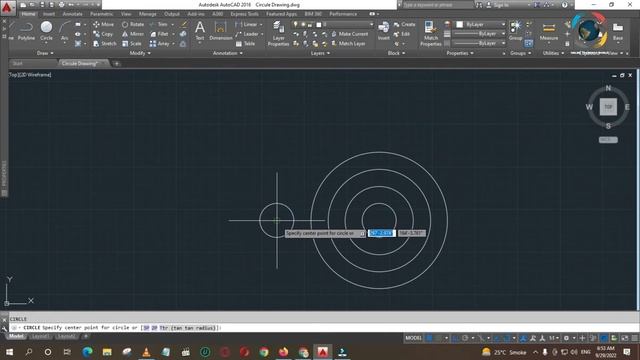Open the Home ribbon tab
640x360 pixels.
pyautogui.click(x=28, y=14)
